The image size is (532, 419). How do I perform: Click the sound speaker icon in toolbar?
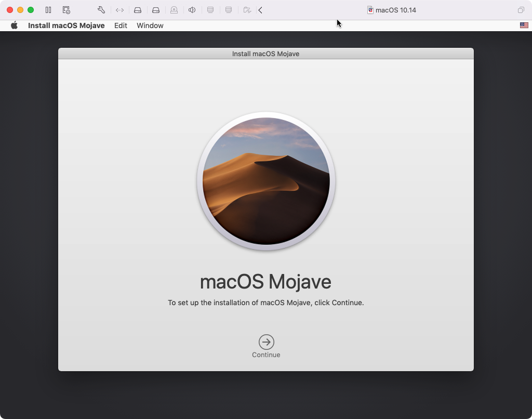pyautogui.click(x=192, y=10)
